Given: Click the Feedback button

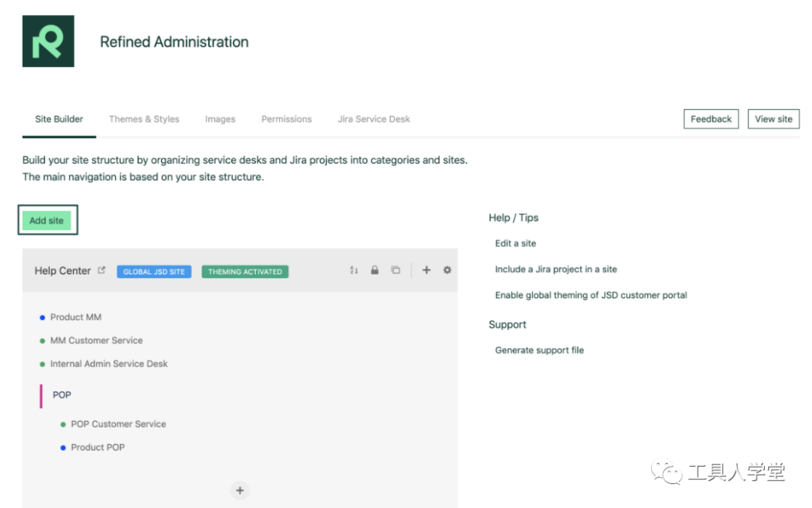Looking at the screenshot, I should pos(711,119).
